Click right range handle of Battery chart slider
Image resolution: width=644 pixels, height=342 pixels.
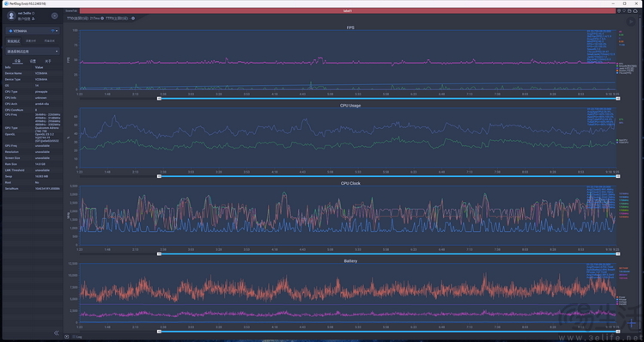point(617,332)
